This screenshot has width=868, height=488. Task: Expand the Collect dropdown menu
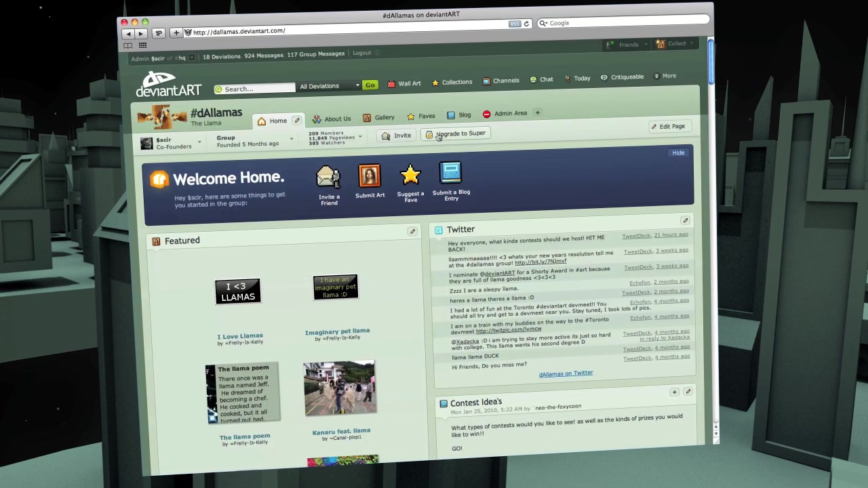tap(691, 43)
